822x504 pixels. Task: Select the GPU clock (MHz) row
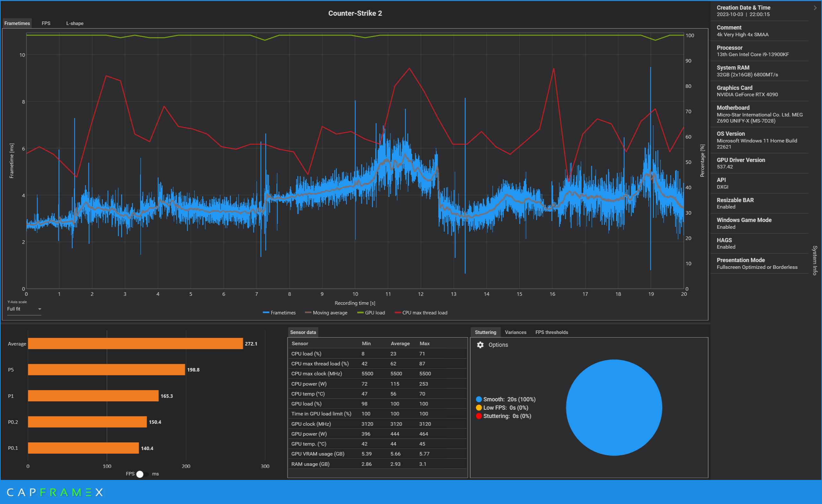[x=377, y=424]
